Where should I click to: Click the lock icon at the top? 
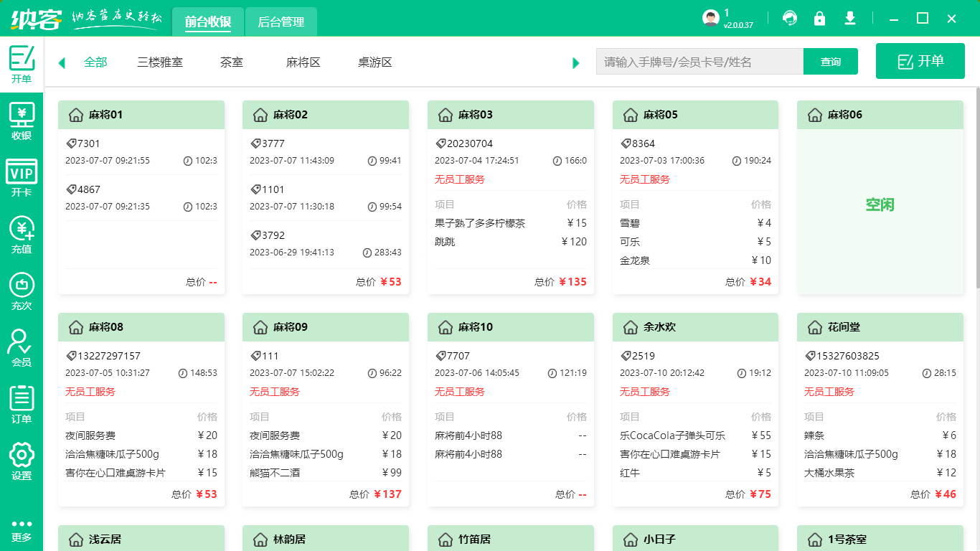(x=819, y=18)
